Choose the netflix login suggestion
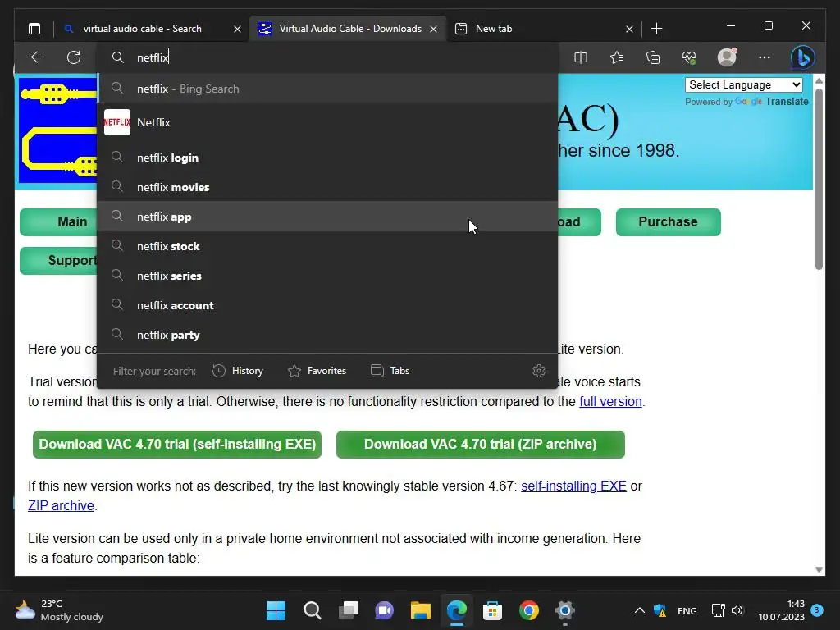 click(x=327, y=158)
